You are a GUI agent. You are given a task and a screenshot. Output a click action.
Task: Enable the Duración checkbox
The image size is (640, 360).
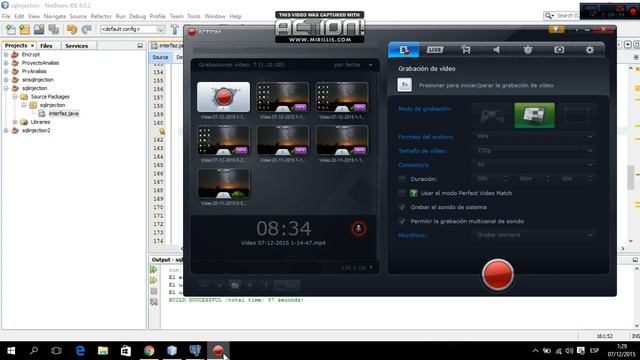pos(402,179)
